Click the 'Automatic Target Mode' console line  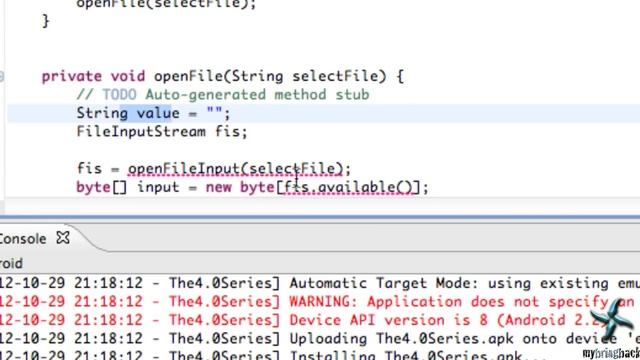[x=320, y=283]
